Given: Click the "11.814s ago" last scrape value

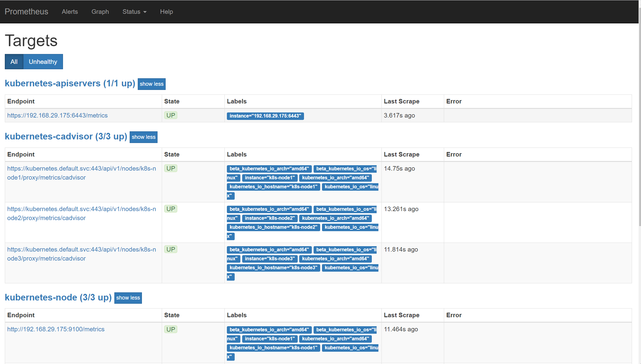Looking at the screenshot, I should [401, 249].
